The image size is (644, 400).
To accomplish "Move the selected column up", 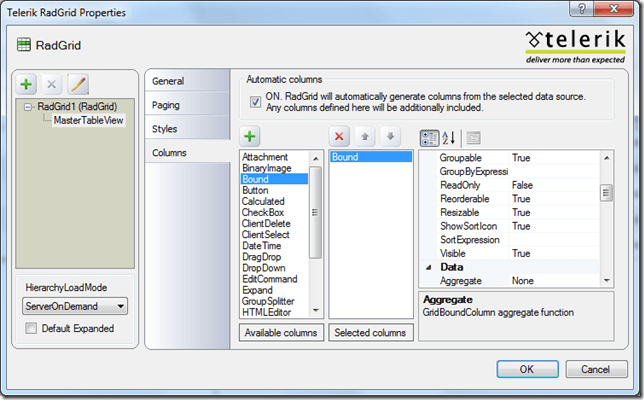I will coord(365,136).
